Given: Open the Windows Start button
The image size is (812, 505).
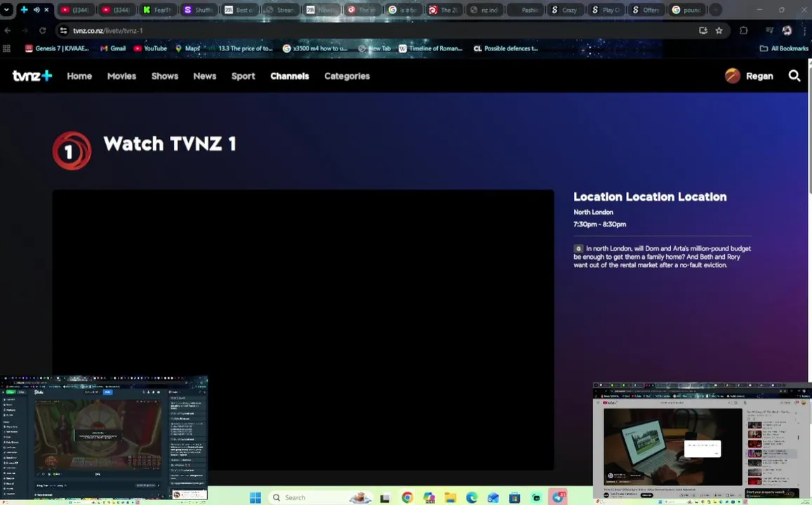Looking at the screenshot, I should [255, 498].
